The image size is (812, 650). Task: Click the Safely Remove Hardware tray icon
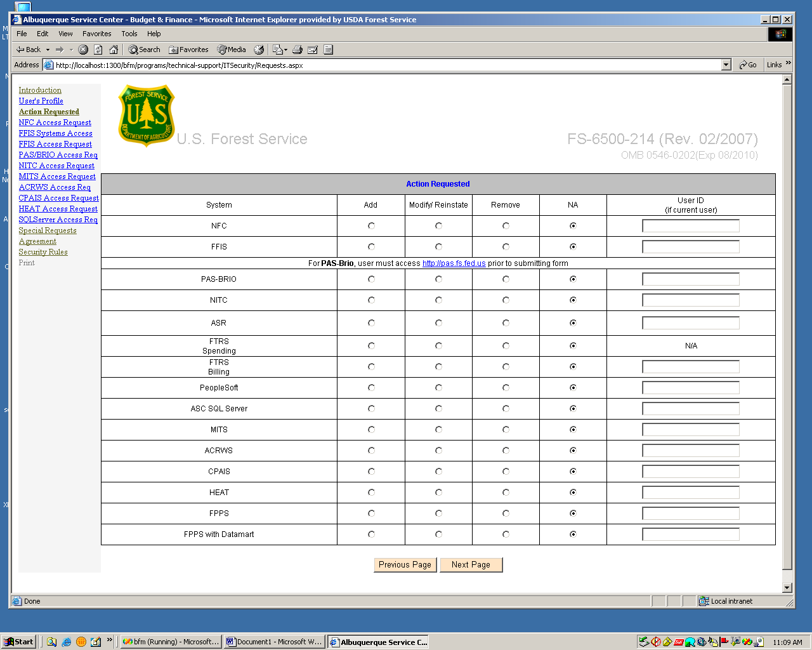(x=644, y=642)
